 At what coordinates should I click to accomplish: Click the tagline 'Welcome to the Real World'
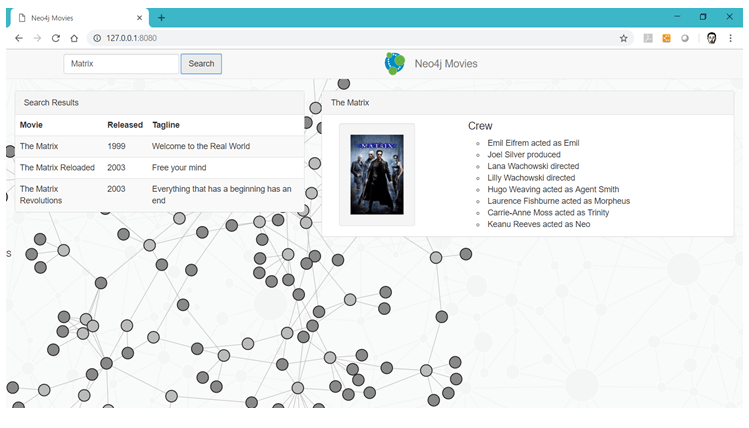(201, 146)
